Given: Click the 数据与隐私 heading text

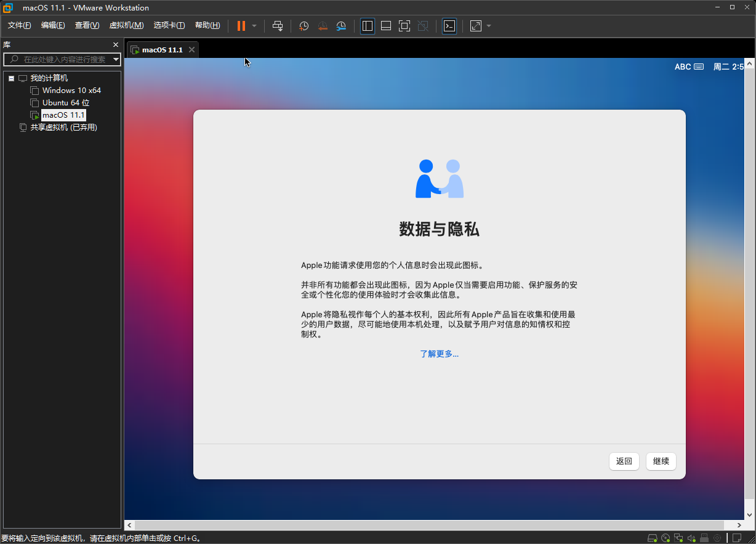Looking at the screenshot, I should tap(440, 229).
